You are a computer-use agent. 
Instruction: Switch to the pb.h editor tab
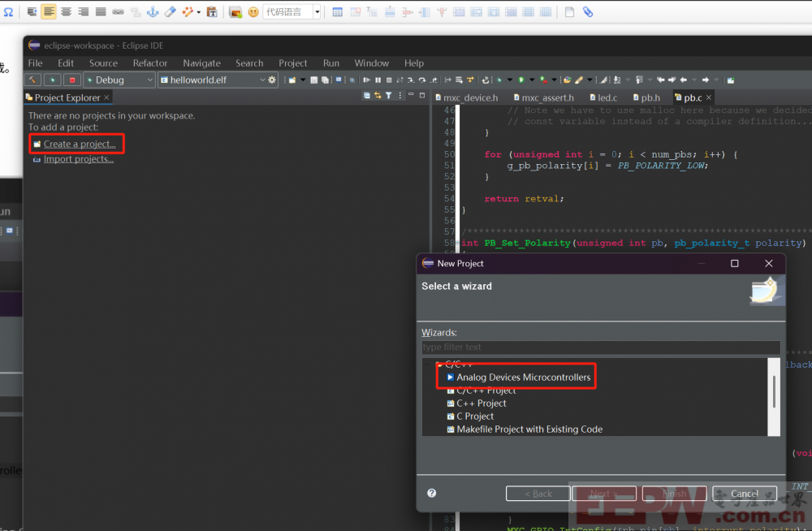646,97
